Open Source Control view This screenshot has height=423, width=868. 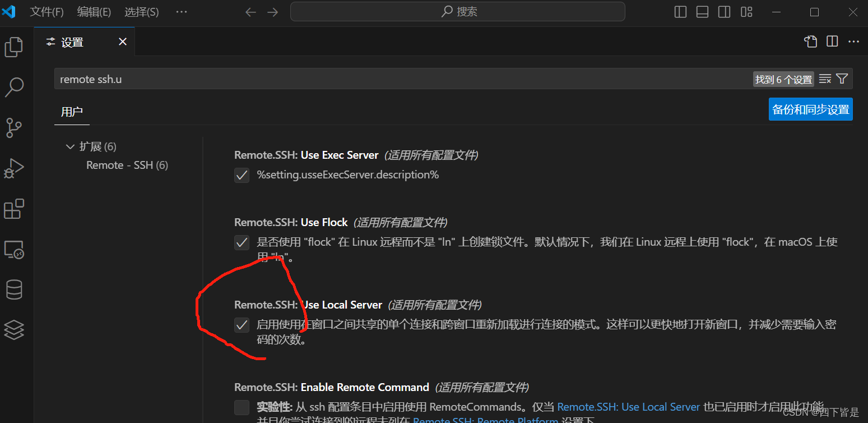(13, 128)
